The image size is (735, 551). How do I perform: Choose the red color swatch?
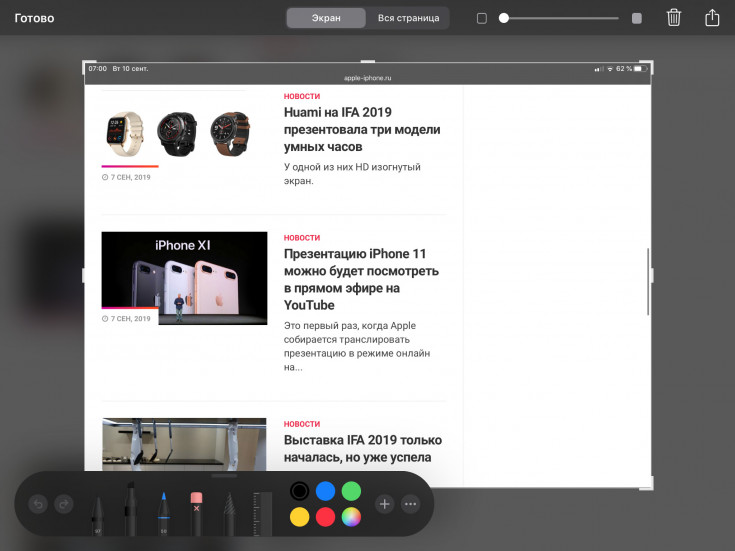325,517
